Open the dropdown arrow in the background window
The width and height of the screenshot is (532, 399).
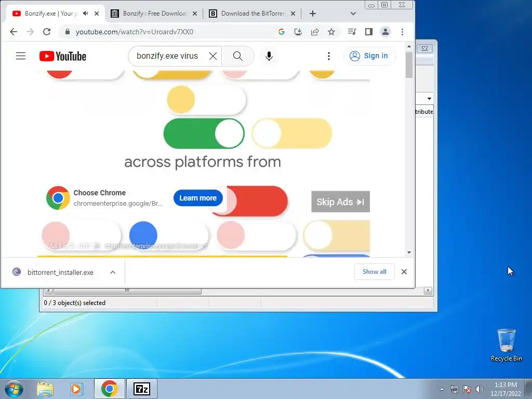pos(429,99)
